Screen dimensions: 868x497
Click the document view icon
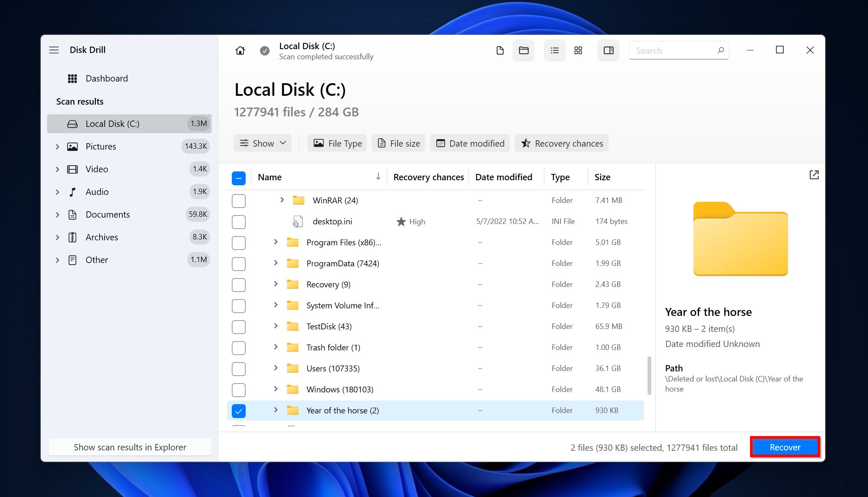(500, 51)
